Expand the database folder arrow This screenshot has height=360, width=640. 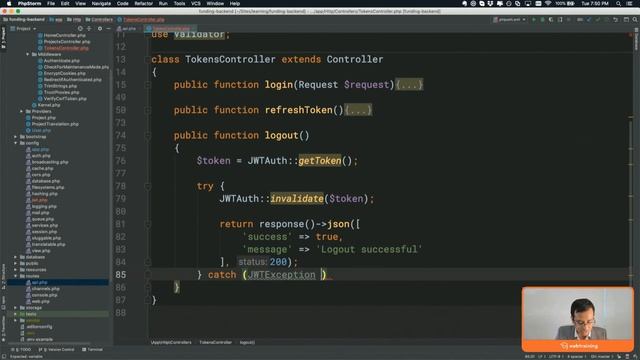point(16,257)
